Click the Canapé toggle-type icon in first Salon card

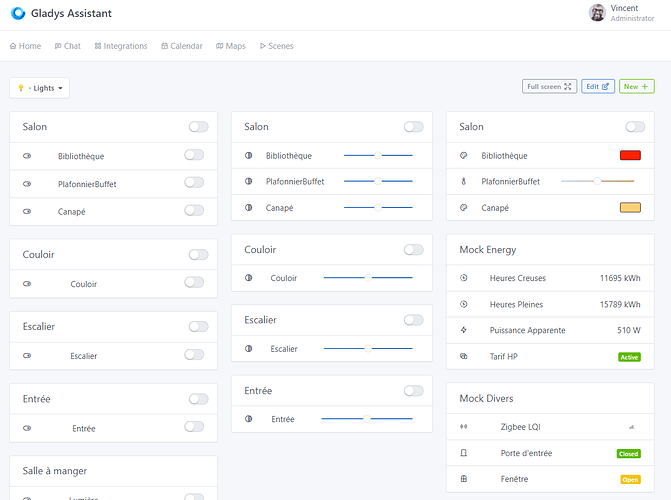tap(27, 211)
